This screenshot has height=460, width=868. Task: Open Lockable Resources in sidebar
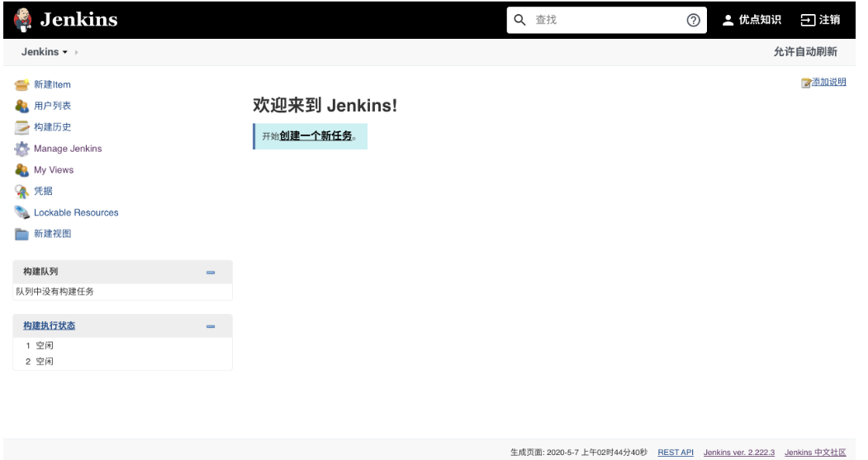pos(76,212)
